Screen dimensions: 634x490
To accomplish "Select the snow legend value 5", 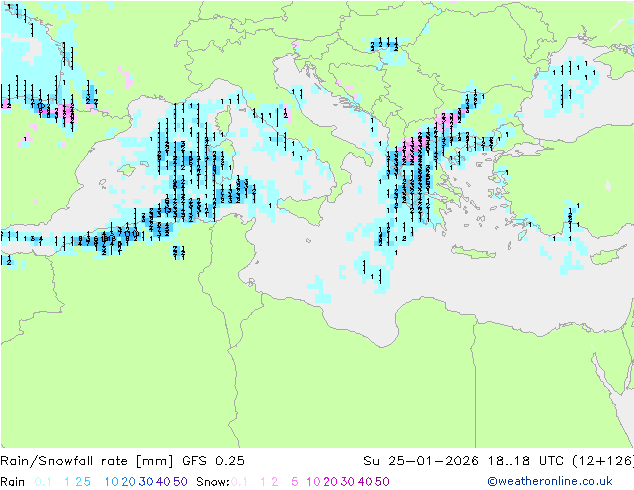I will pyautogui.click(x=295, y=482).
